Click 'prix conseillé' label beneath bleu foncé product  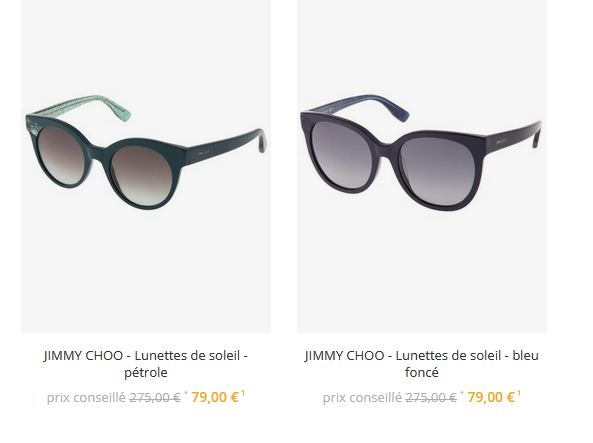pos(362,398)
